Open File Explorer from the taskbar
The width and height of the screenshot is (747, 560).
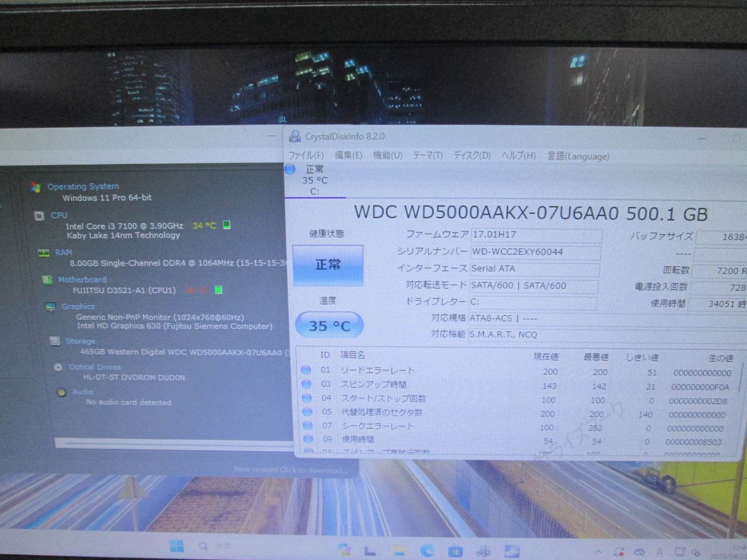[400, 551]
